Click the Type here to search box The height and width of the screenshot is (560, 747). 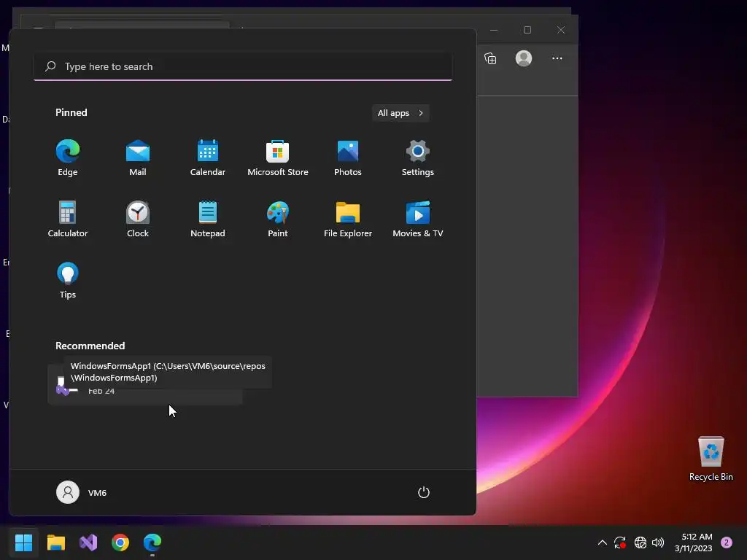[x=243, y=66]
